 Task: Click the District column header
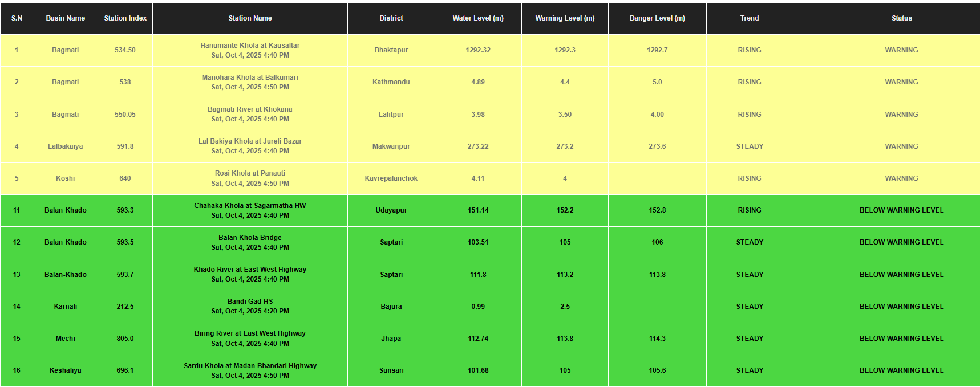point(391,18)
